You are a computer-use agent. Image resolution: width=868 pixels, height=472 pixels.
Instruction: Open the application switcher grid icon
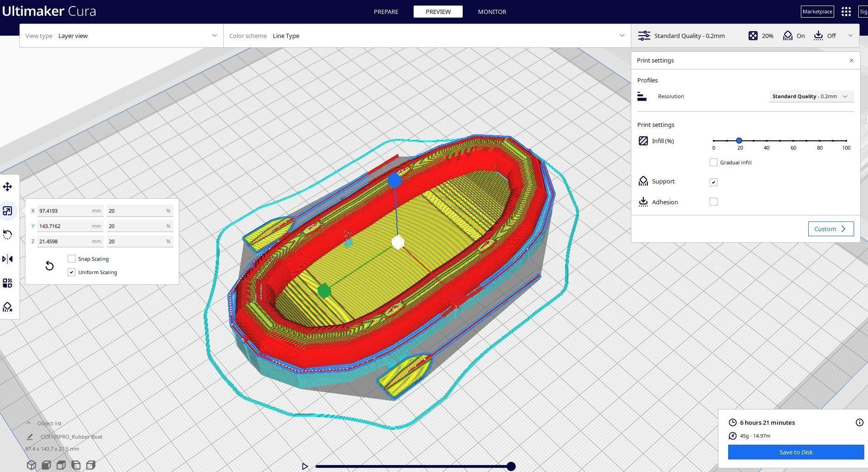pos(846,12)
